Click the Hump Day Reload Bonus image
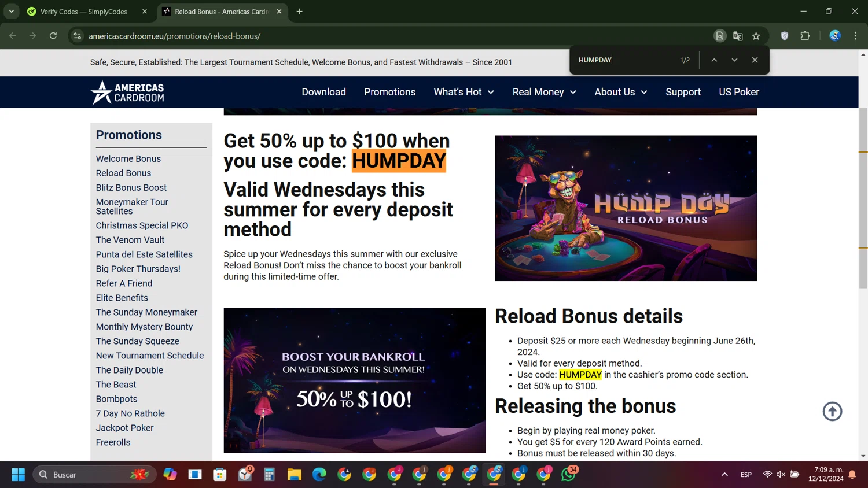868x488 pixels. pyautogui.click(x=626, y=208)
